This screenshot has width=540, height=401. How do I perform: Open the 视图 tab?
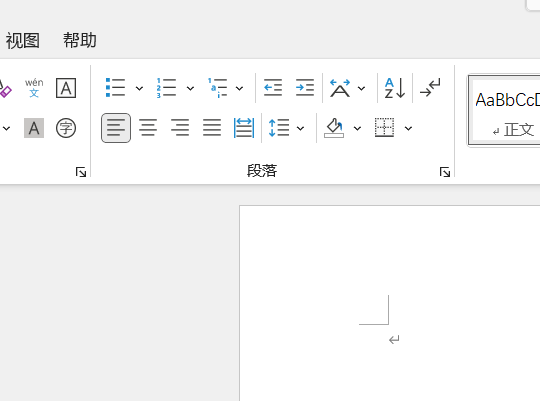[22, 41]
